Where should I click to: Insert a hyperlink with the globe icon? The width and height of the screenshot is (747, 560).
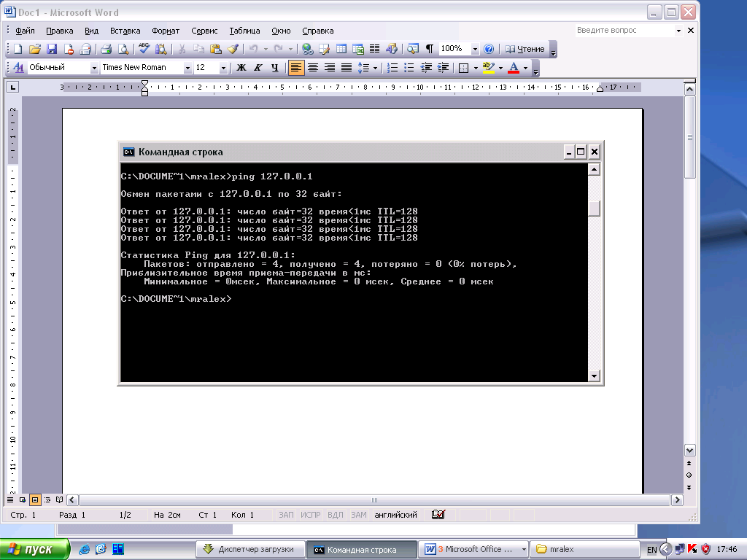pyautogui.click(x=307, y=49)
